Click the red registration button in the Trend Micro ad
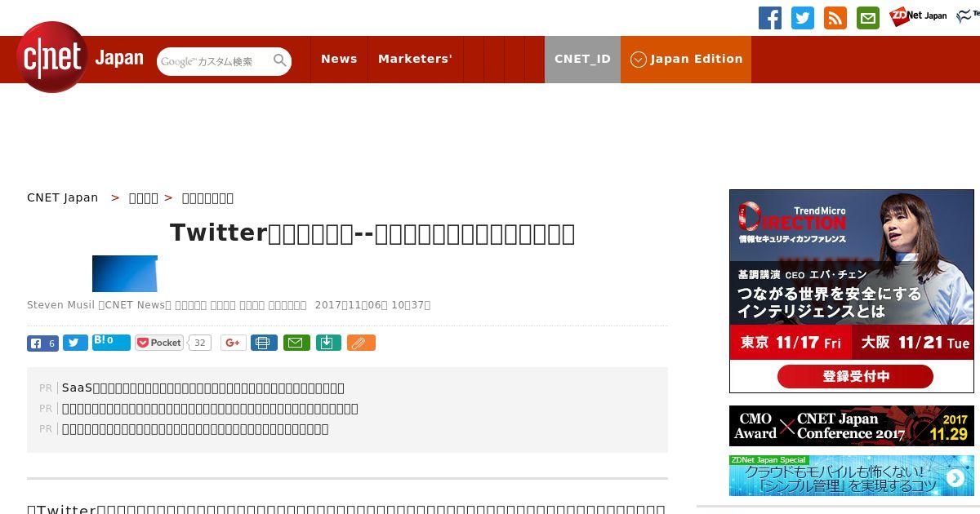This screenshot has height=514, width=980. [855, 376]
